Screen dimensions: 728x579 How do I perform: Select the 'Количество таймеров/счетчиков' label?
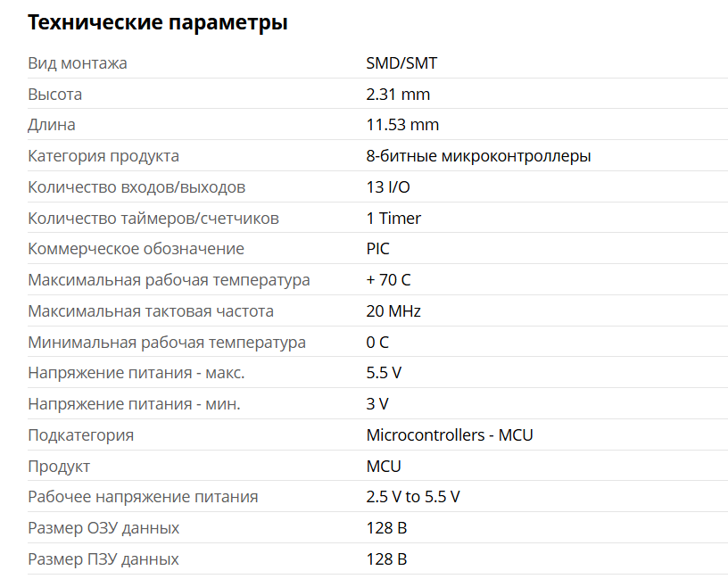coord(153,219)
